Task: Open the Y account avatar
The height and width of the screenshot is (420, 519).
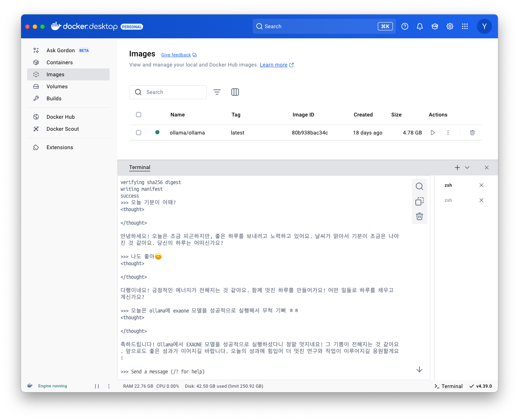Action: [484, 26]
